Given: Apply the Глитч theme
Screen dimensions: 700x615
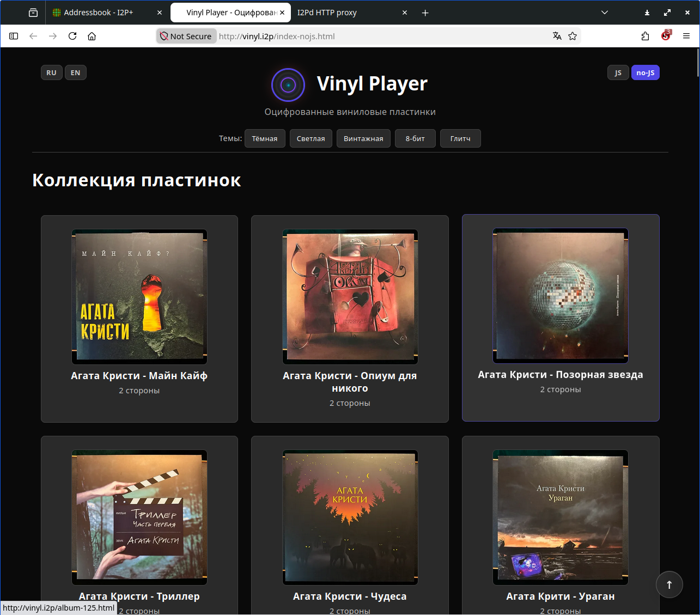Looking at the screenshot, I should coord(460,138).
